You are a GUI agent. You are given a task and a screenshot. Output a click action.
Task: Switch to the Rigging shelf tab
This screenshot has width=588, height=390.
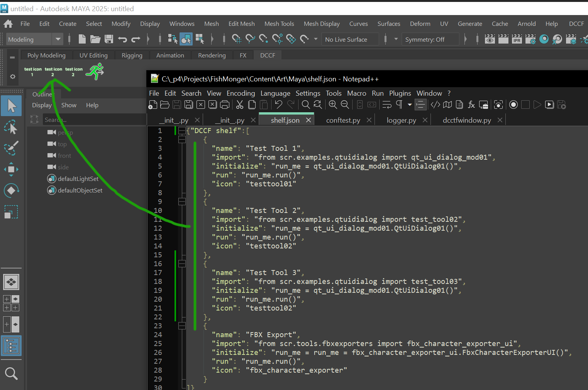point(132,56)
